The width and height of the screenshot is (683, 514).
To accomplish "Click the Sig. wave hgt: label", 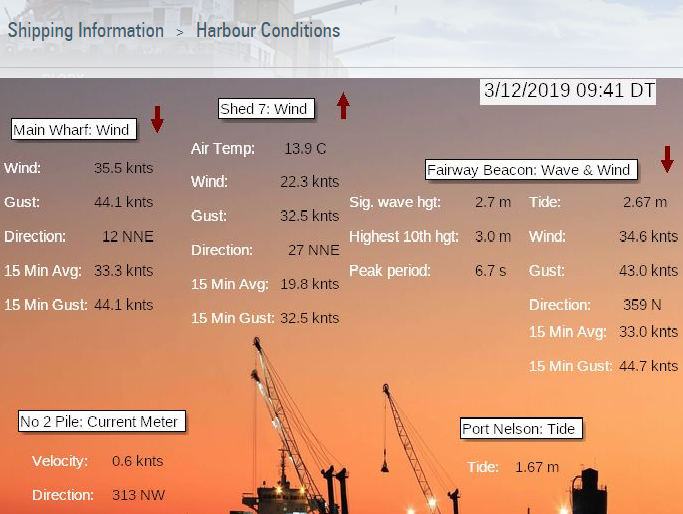I will (x=395, y=202).
